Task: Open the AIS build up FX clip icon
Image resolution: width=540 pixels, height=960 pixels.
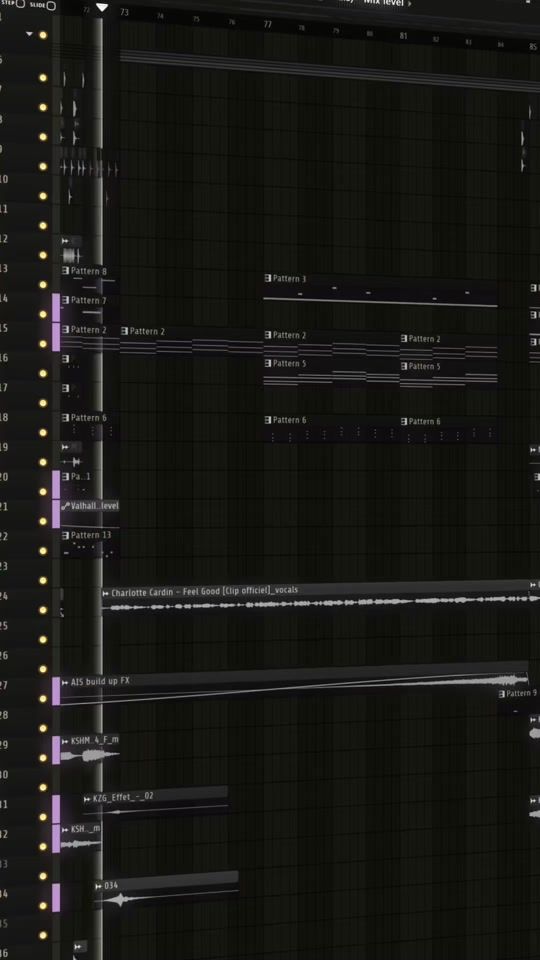Action: (66, 681)
